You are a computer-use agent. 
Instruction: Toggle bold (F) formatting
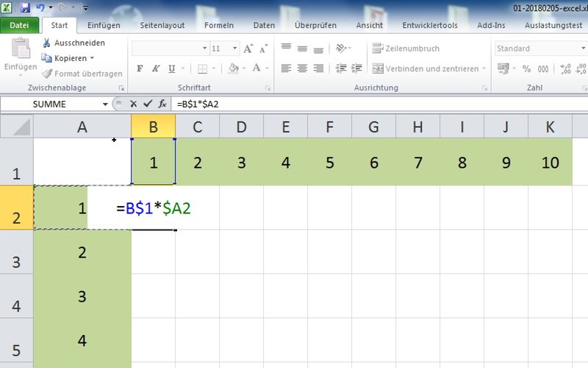pyautogui.click(x=140, y=68)
